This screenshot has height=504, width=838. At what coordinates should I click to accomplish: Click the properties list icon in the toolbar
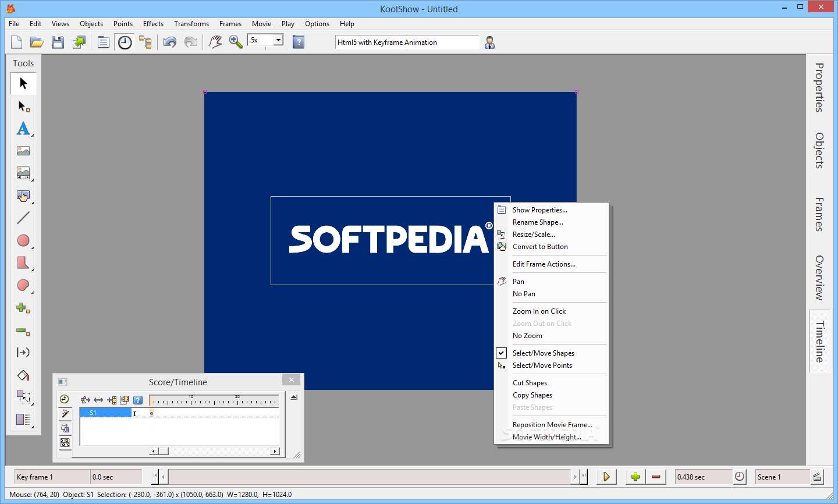point(103,42)
